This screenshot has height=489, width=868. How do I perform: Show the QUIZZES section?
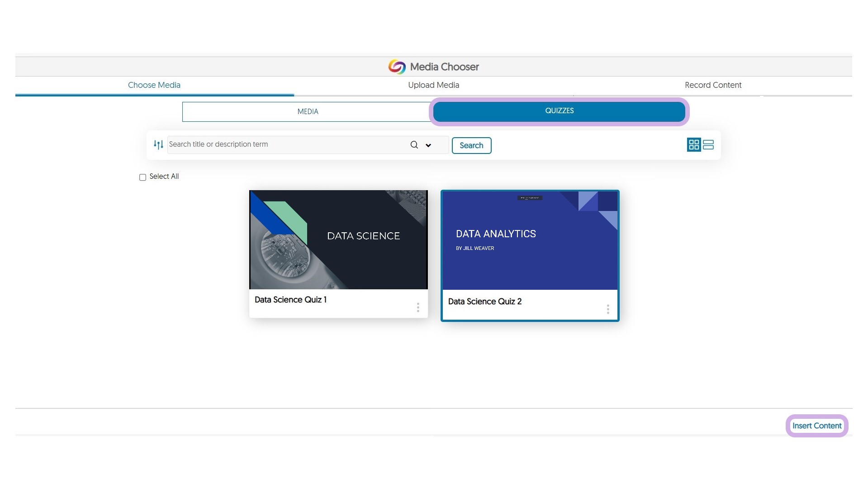coord(559,111)
